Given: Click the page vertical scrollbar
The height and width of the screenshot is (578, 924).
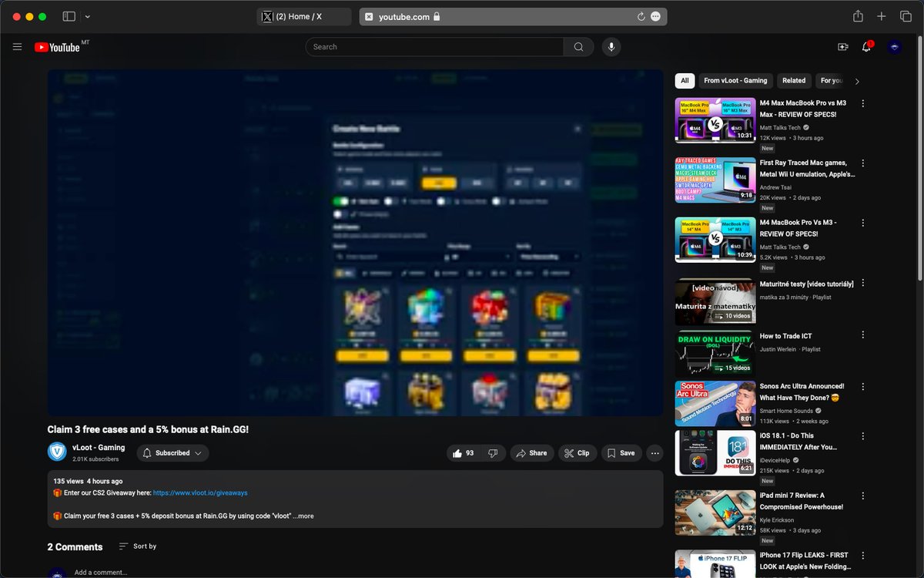Looking at the screenshot, I should [919, 158].
